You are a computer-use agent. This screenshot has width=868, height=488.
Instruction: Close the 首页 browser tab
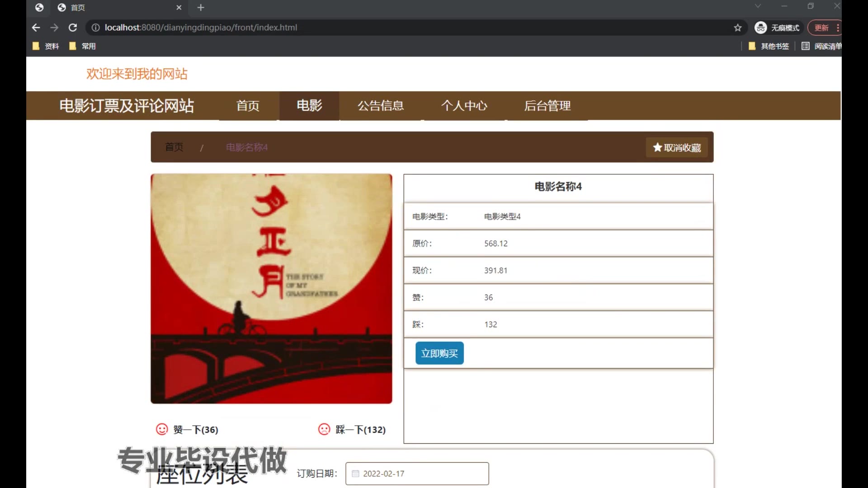coord(179,8)
